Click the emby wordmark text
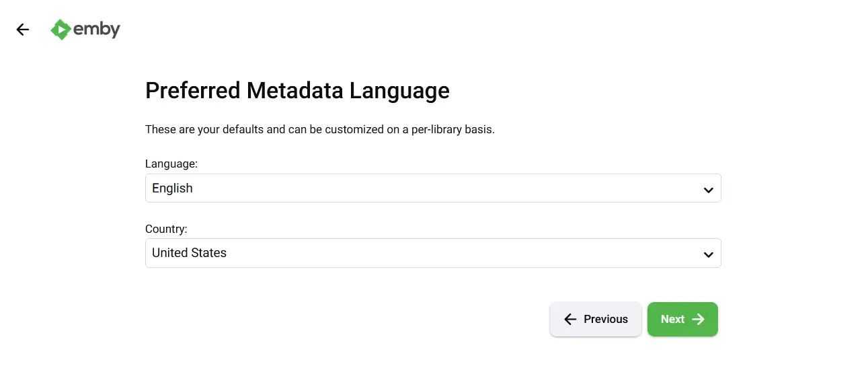 pos(96,30)
